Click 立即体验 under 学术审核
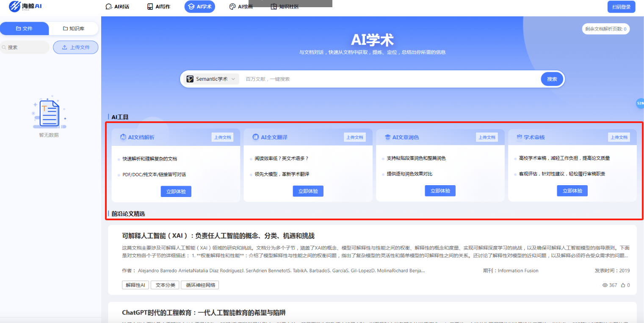 (x=572, y=191)
